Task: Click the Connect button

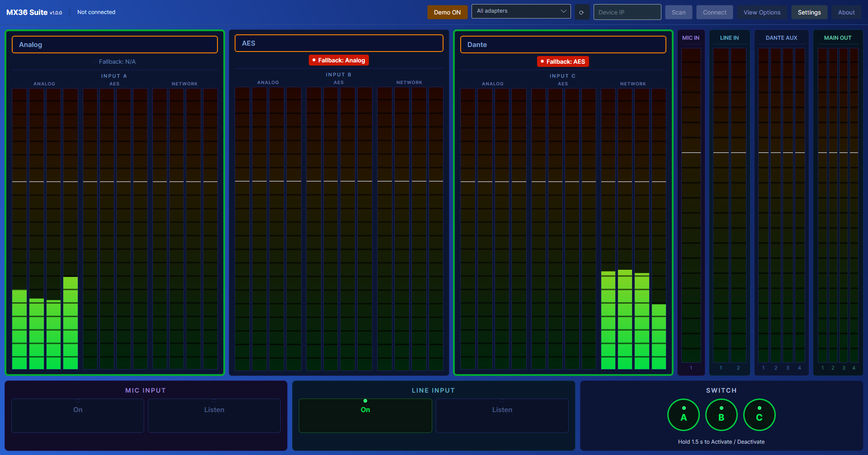Action: (x=714, y=12)
